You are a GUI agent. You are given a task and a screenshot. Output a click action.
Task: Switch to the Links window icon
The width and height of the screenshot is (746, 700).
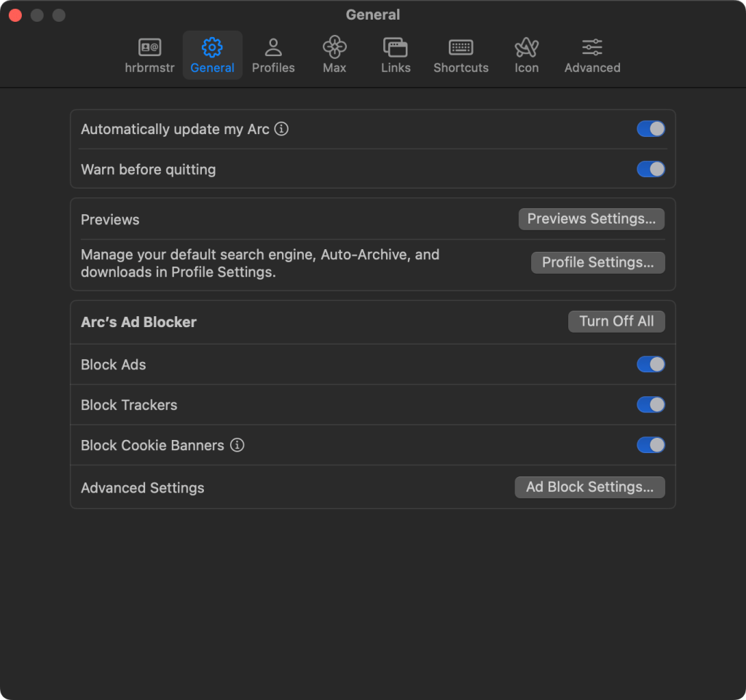(x=396, y=48)
